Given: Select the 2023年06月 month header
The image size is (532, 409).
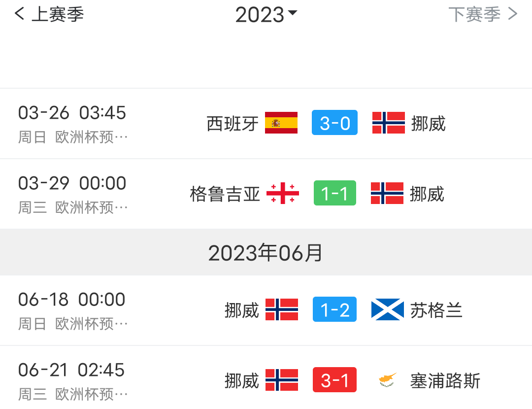Looking at the screenshot, I should 266,253.
